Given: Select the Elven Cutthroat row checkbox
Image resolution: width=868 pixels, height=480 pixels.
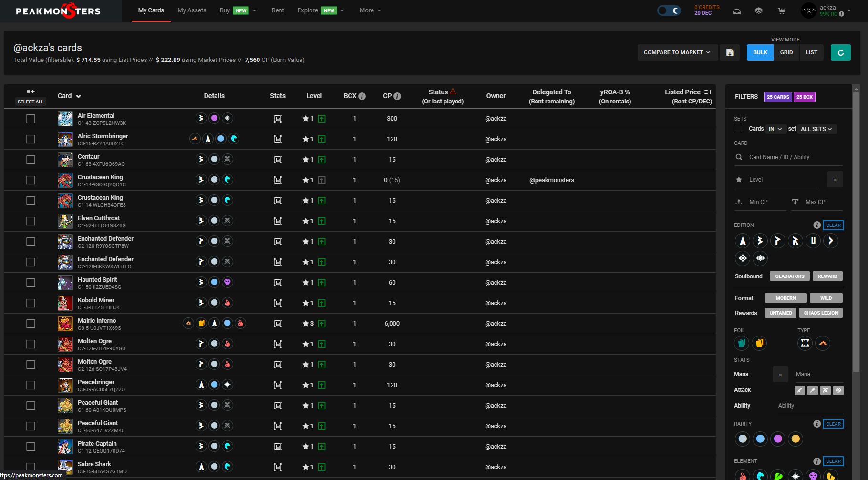Looking at the screenshot, I should (31, 221).
